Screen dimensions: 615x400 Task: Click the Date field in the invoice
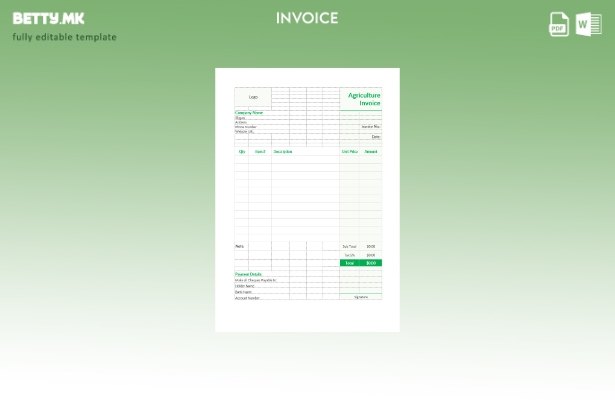pos(375,136)
